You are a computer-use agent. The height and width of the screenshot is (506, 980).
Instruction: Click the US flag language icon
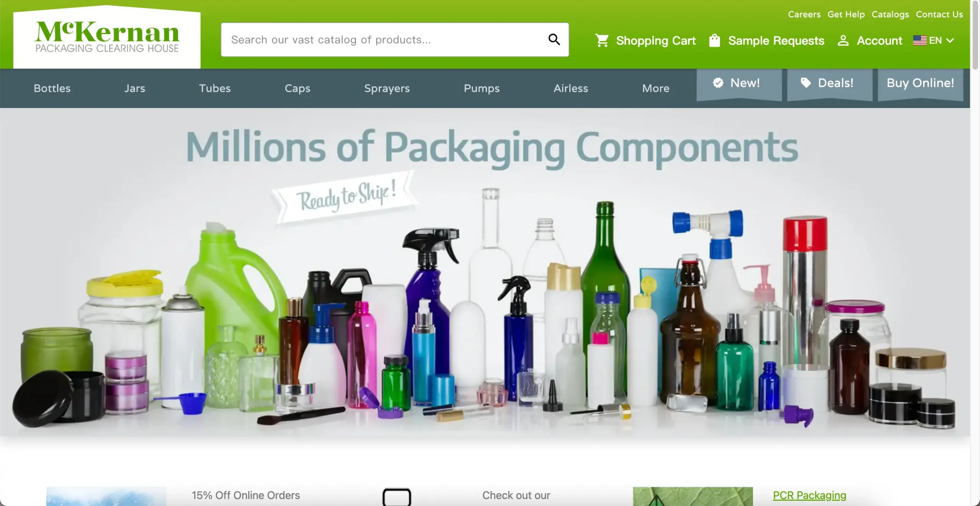pyautogui.click(x=920, y=40)
